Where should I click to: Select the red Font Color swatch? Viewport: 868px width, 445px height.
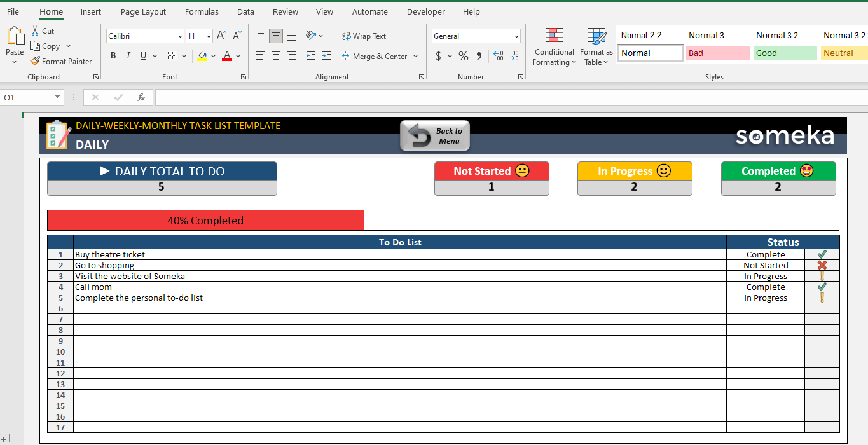[x=226, y=57]
